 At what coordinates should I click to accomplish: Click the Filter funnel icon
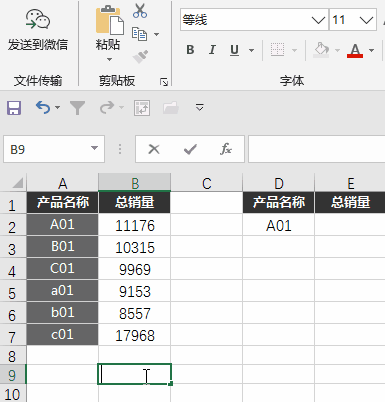(x=78, y=108)
